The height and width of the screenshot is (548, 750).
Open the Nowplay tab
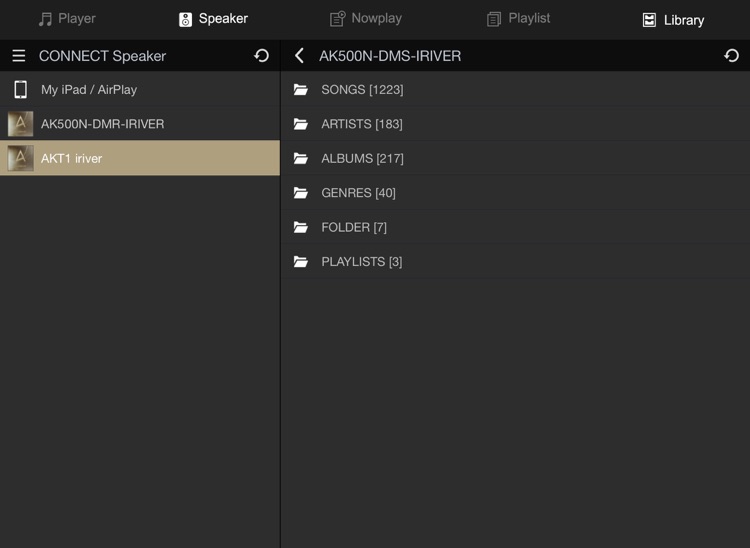click(x=366, y=19)
